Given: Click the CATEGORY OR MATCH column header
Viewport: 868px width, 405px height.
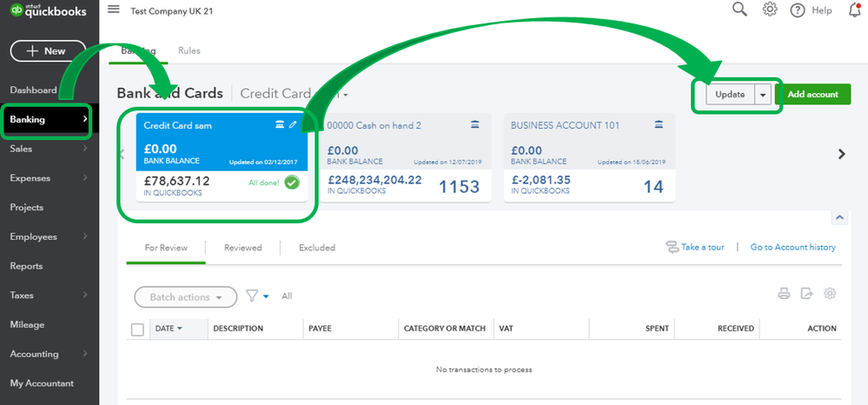Looking at the screenshot, I should tap(445, 329).
